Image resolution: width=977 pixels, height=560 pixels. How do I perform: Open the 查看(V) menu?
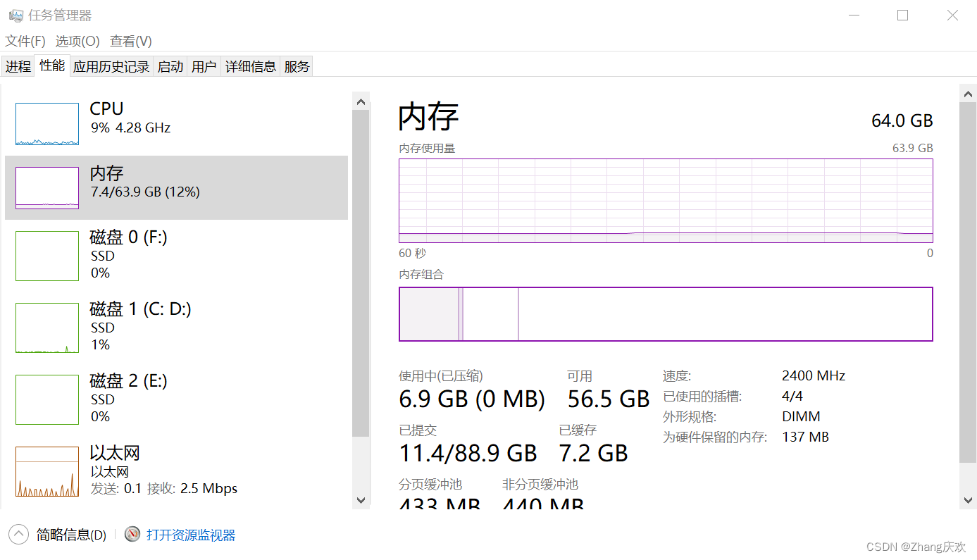pos(131,42)
